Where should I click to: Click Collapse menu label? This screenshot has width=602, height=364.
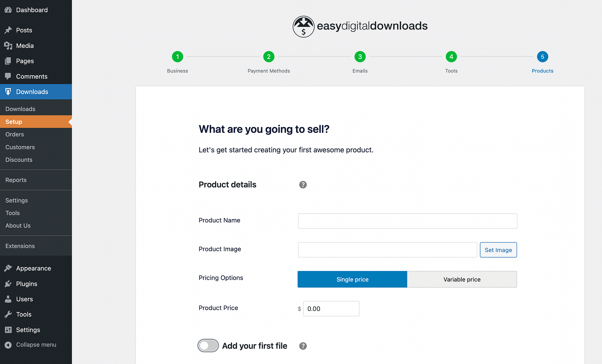[x=36, y=345]
